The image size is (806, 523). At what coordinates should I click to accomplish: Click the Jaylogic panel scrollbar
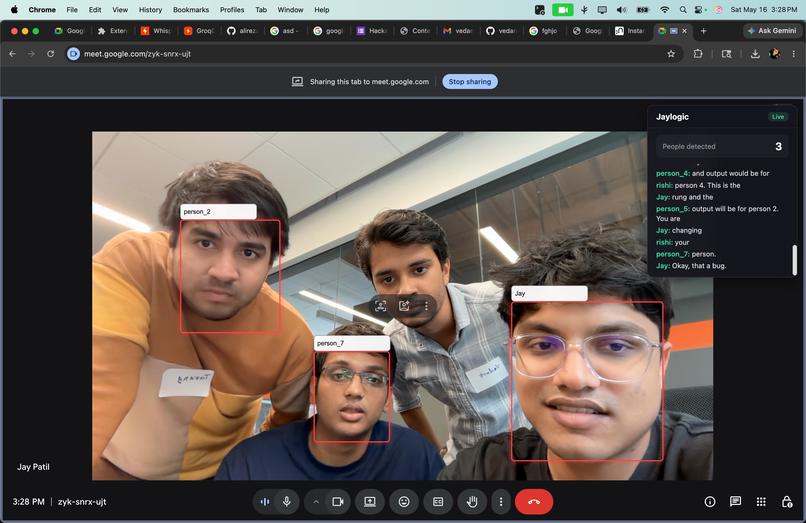[795, 260]
